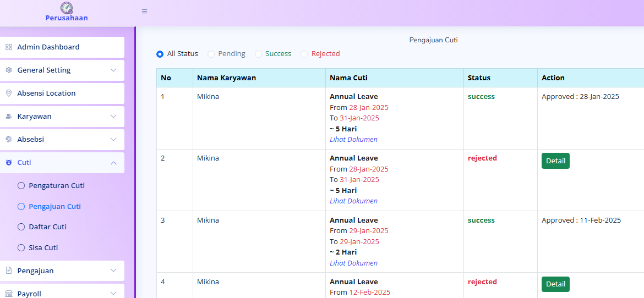The image size is (644, 298).
Task: Click the Payroll bank icon
Action: (x=9, y=294)
